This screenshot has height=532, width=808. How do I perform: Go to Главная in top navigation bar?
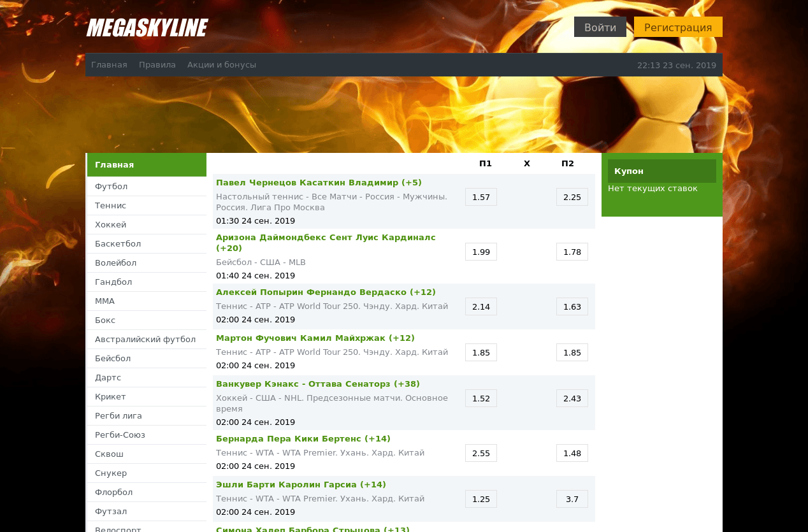click(x=109, y=65)
